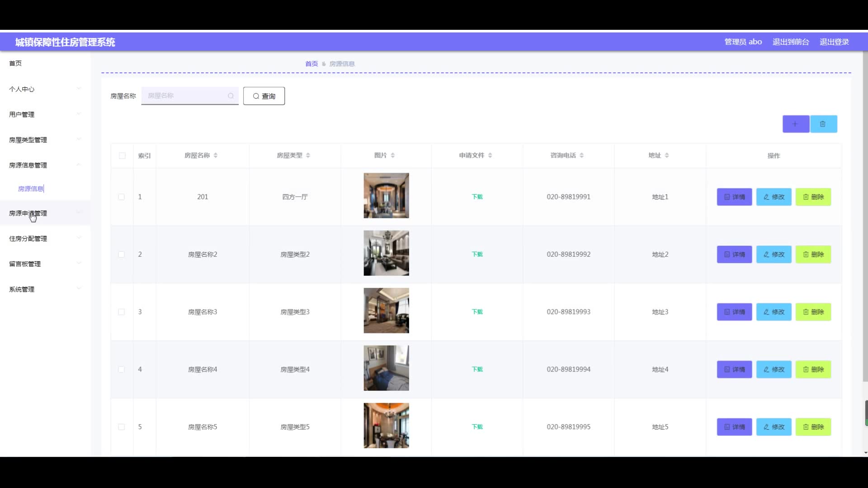Image resolution: width=868 pixels, height=488 pixels.
Task: Sort by 咨询电话 column arrows
Action: pyautogui.click(x=581, y=155)
